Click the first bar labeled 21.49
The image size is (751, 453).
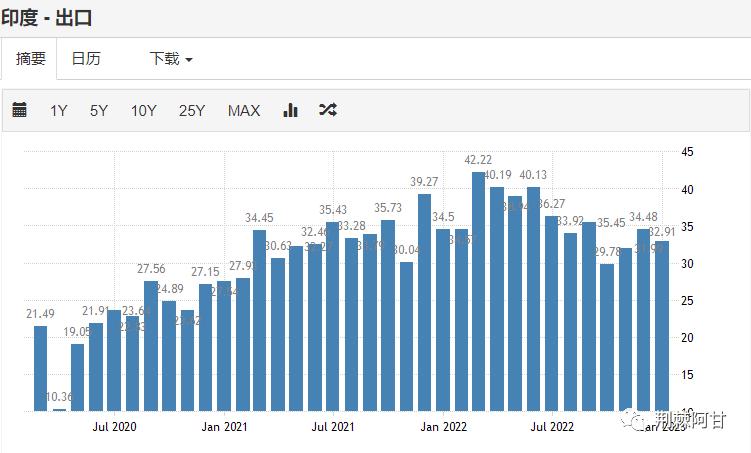tap(41, 368)
